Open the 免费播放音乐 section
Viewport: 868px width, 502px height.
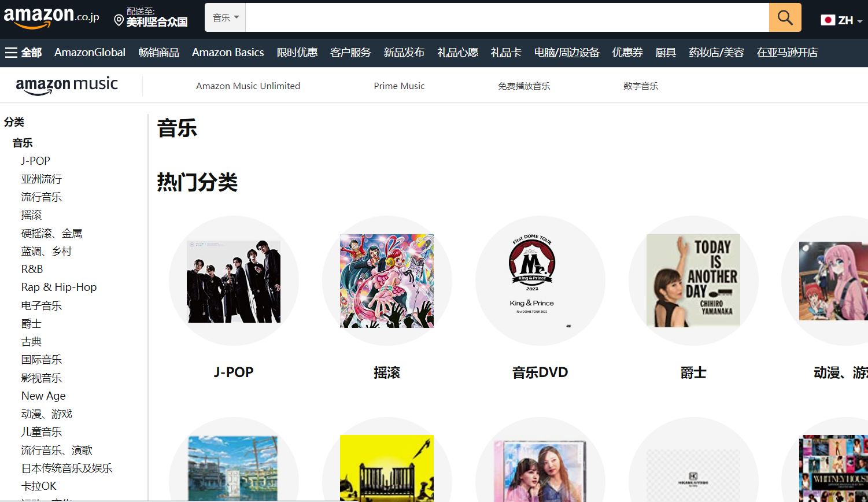tap(523, 85)
